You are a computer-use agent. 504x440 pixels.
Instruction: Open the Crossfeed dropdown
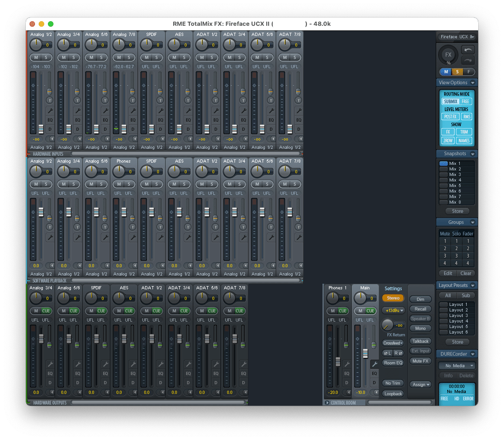click(393, 343)
